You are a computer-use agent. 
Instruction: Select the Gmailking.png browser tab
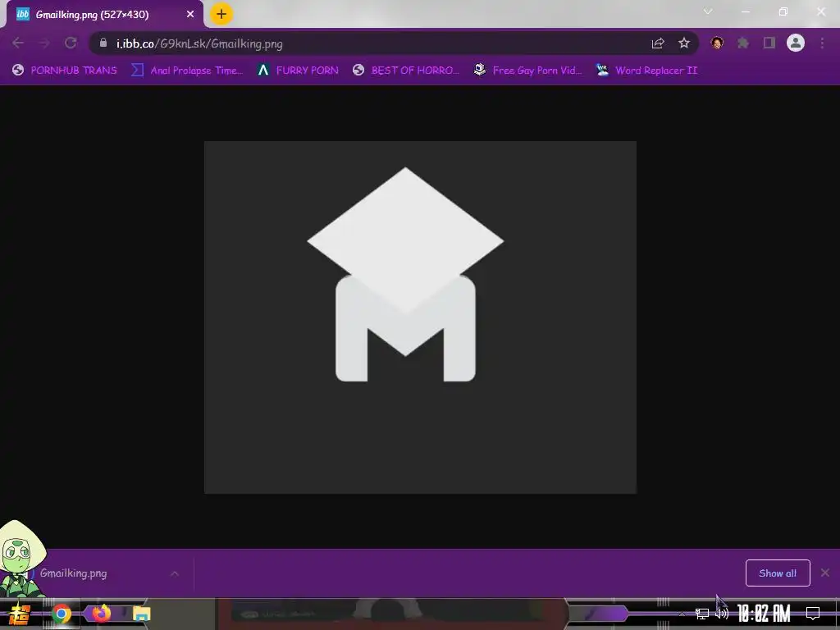(x=104, y=15)
